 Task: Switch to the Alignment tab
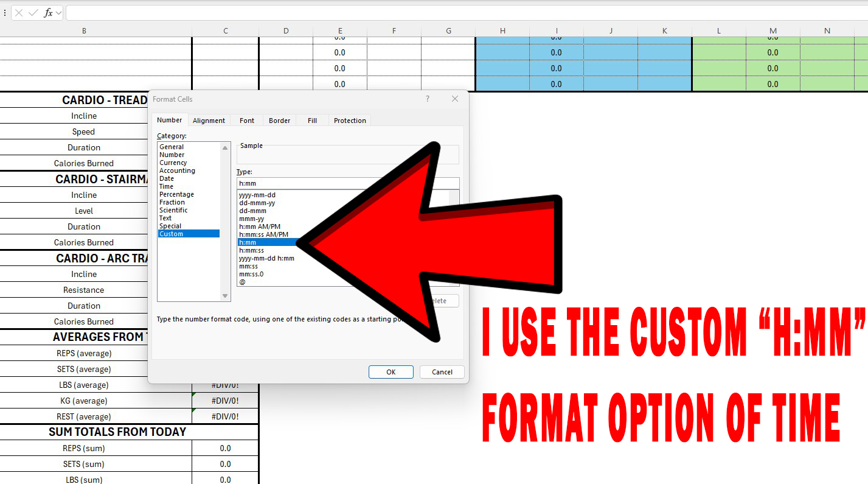tap(209, 120)
